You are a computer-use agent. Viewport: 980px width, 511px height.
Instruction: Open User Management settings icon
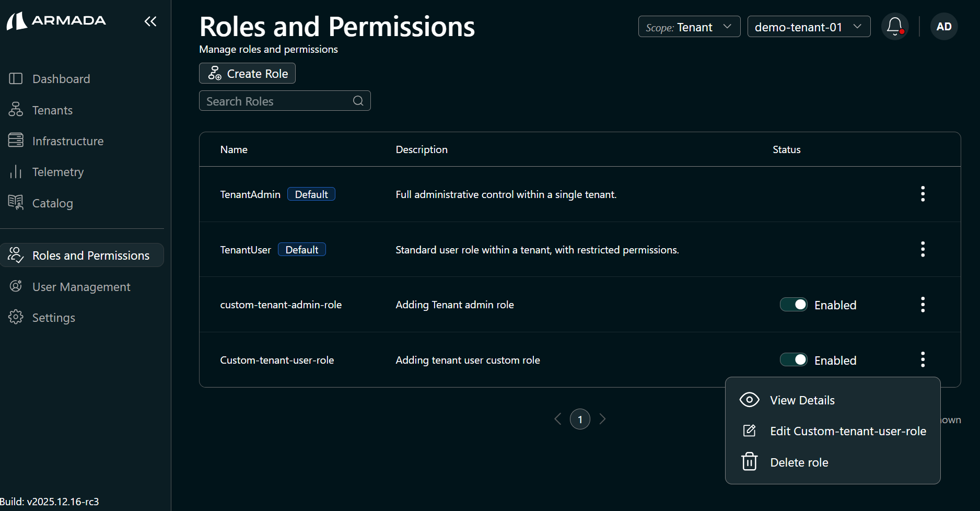(x=16, y=286)
